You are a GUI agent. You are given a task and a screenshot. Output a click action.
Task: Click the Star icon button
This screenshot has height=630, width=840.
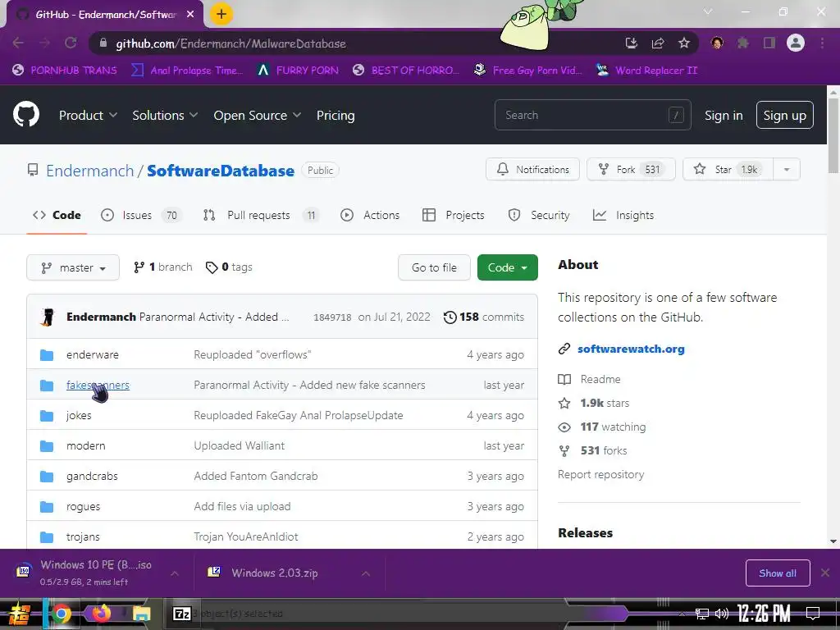(x=728, y=169)
